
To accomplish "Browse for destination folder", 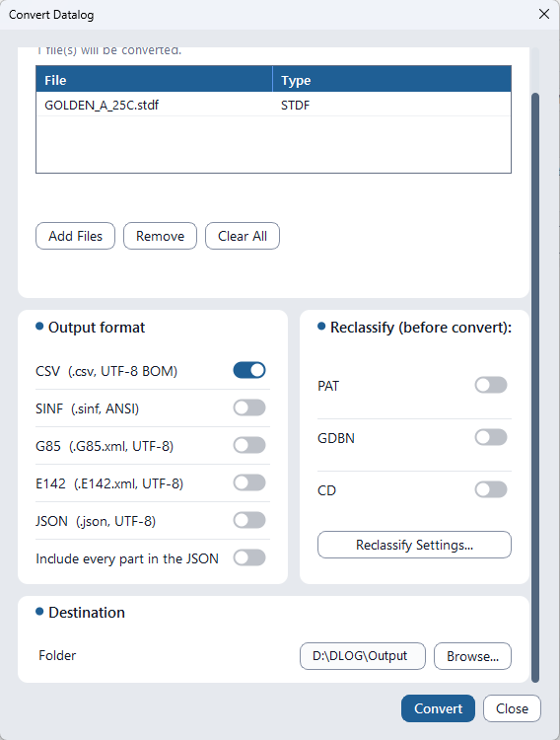I will click(472, 656).
